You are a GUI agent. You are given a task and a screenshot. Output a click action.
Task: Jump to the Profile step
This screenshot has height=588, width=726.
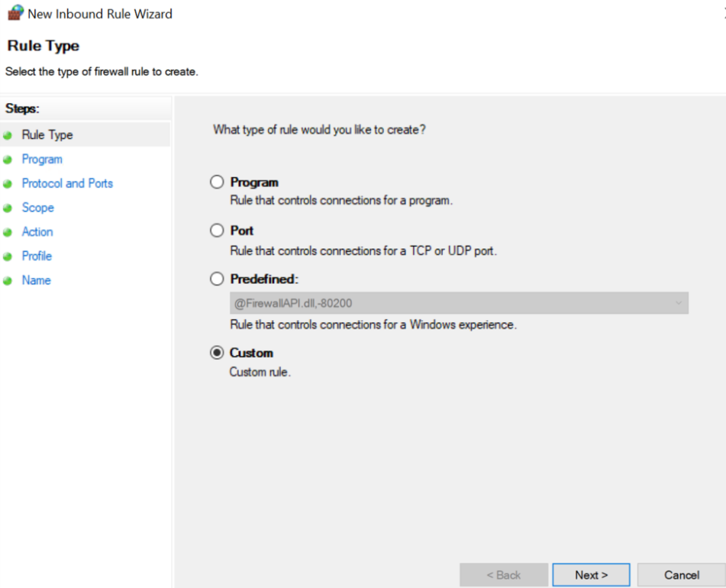click(37, 256)
